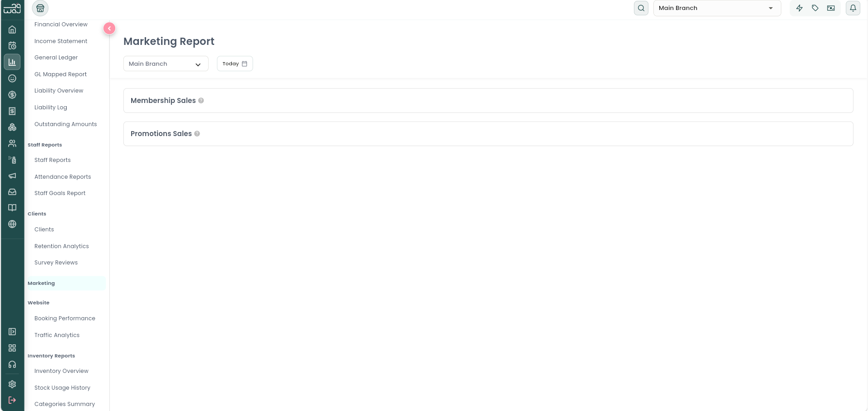Select the highlighted Marketing section
Screen dimensions: 868x411
click(66, 283)
